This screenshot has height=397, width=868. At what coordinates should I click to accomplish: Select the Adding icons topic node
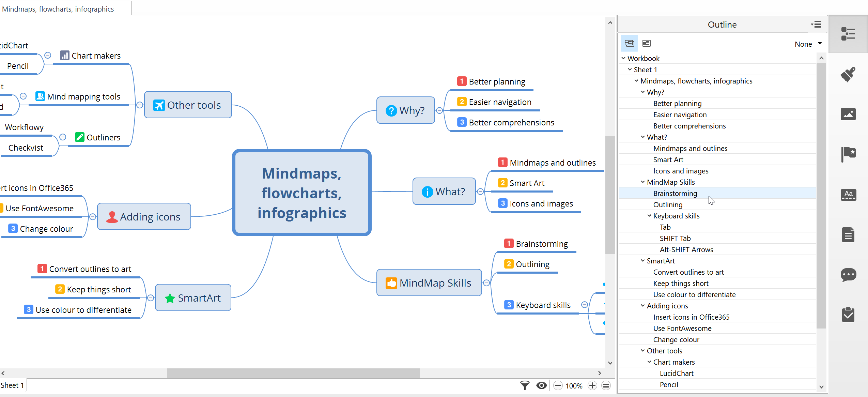coord(144,217)
